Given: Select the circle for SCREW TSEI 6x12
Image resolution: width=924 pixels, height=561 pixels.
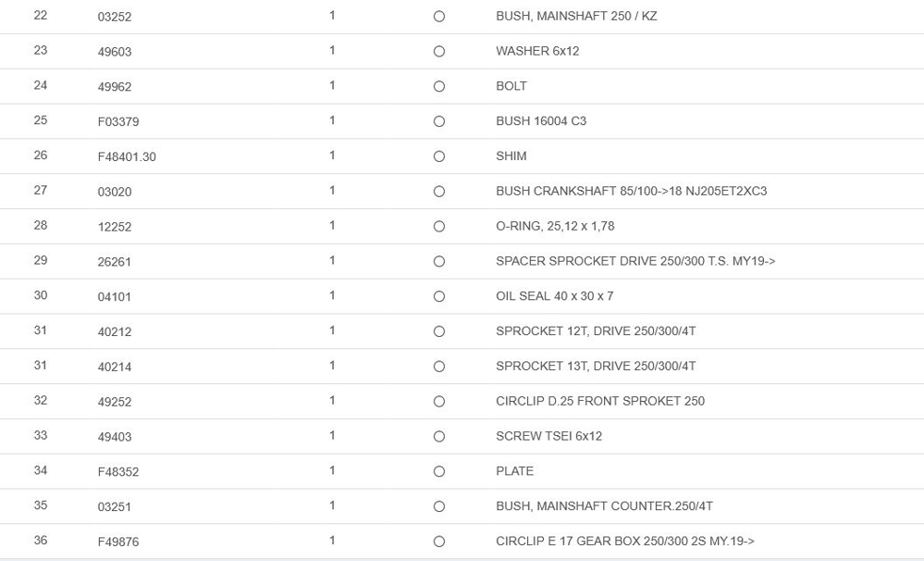Looking at the screenshot, I should pyautogui.click(x=438, y=436).
